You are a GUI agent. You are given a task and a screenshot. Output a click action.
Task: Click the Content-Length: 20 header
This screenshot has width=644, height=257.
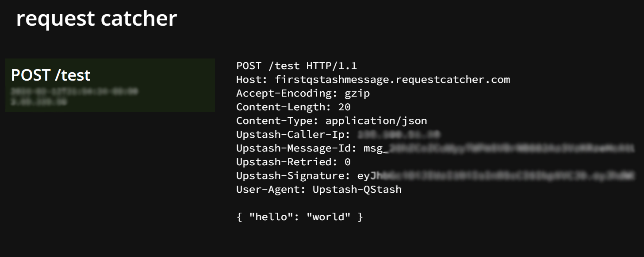[293, 107]
